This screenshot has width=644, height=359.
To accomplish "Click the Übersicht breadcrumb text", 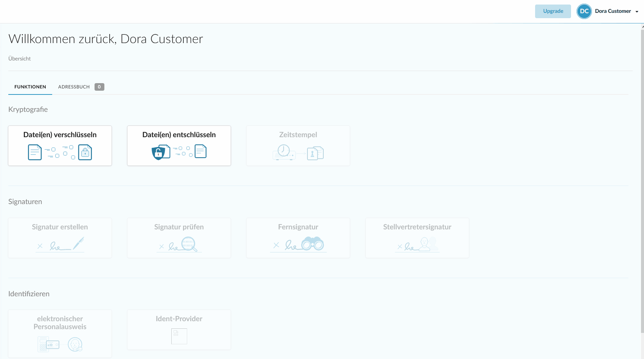I will [20, 59].
